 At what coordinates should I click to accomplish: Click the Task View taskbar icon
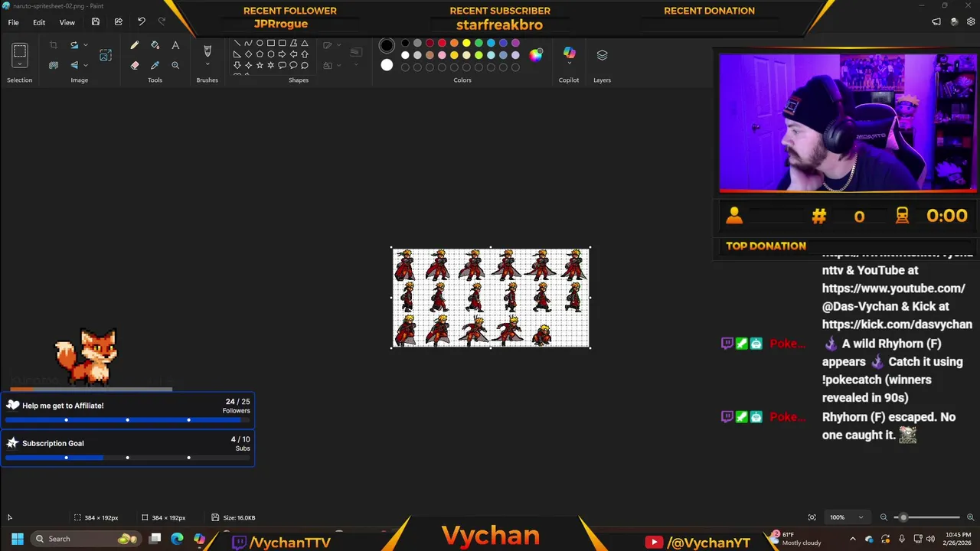pos(155,539)
